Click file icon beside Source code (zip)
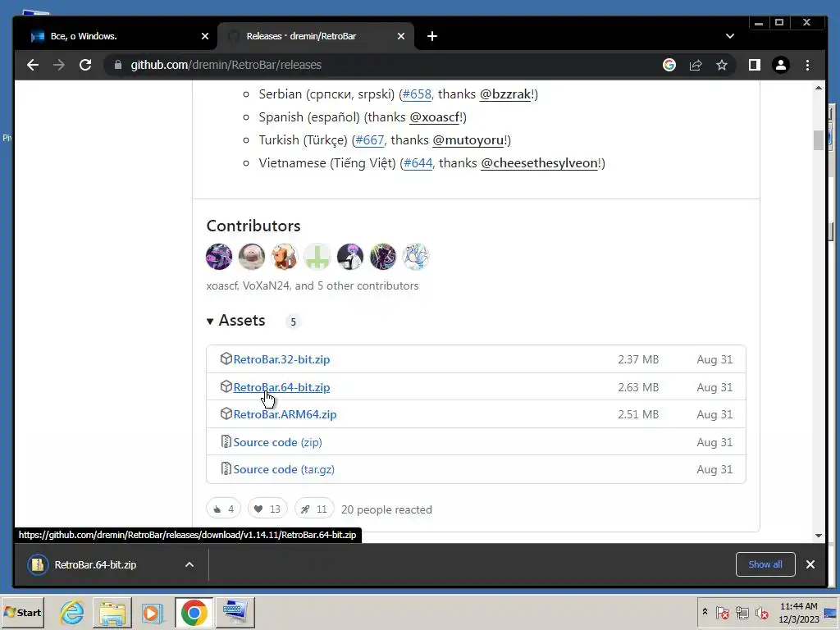 point(226,441)
